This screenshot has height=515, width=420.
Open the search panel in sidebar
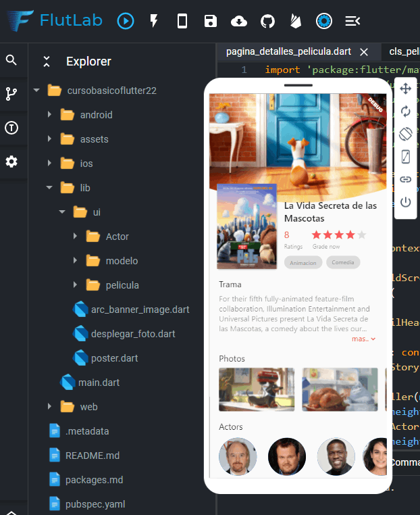[x=11, y=60]
